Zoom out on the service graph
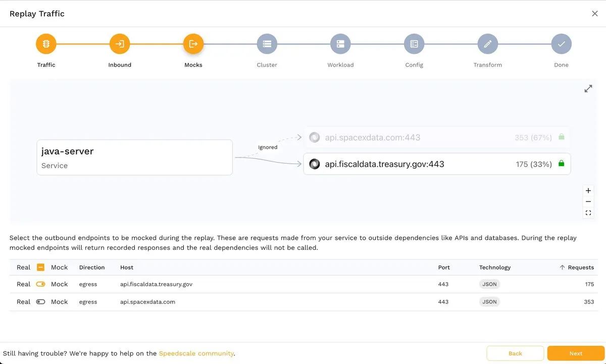Image resolution: width=606 pixels, height=364 pixels. [x=588, y=202]
